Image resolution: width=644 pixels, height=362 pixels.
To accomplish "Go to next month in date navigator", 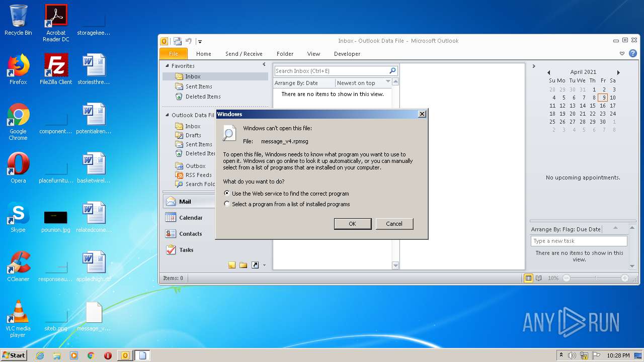I will [x=618, y=72].
